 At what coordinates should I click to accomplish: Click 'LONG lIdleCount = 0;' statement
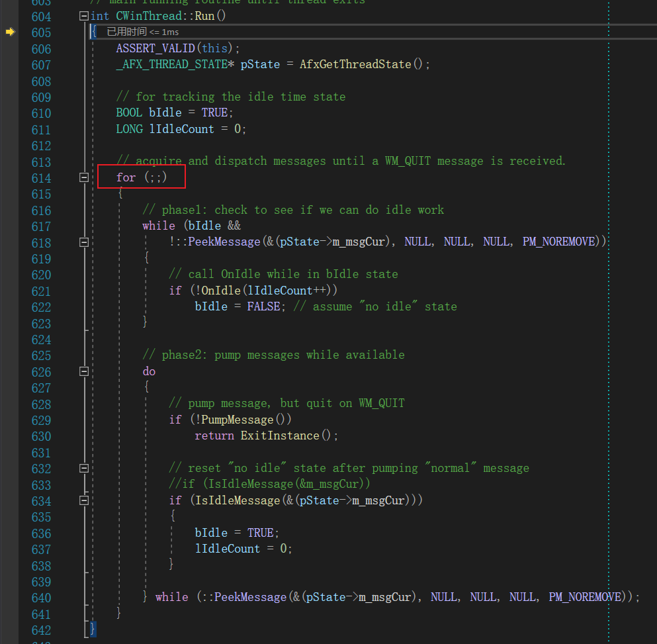click(181, 129)
